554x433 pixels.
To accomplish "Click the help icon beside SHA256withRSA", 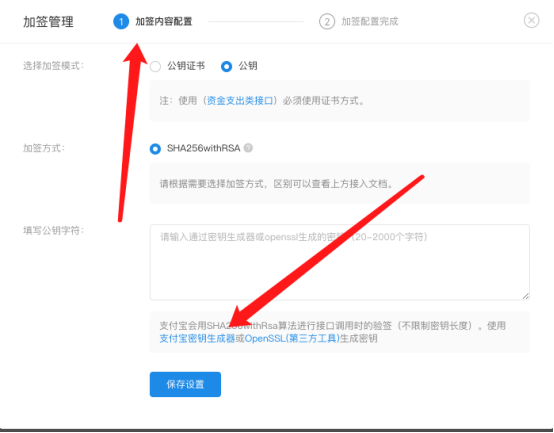I will (x=248, y=148).
